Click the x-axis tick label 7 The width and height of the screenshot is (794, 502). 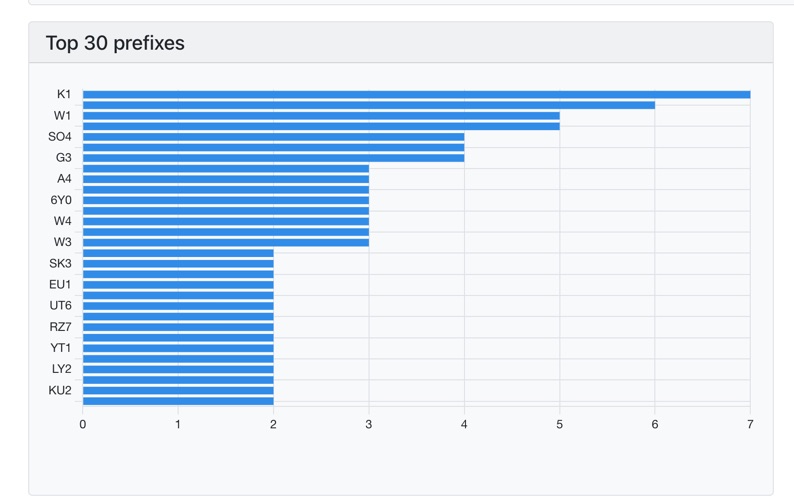click(x=750, y=425)
